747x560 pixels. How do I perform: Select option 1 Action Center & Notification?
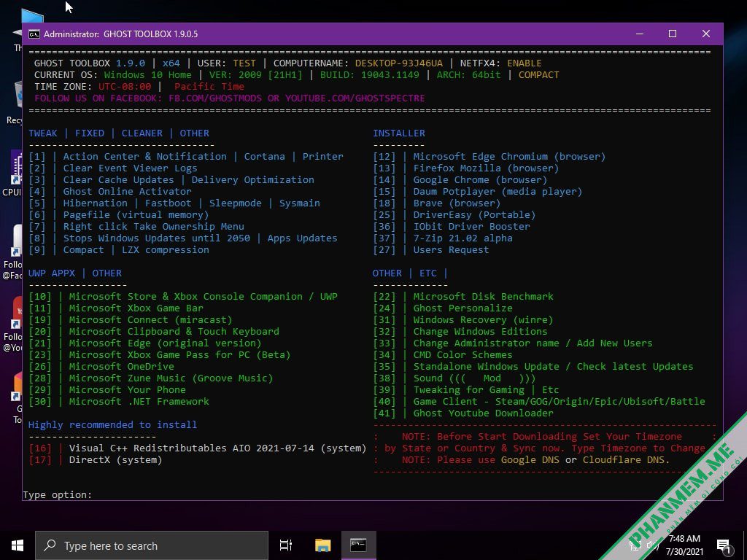(x=186, y=157)
